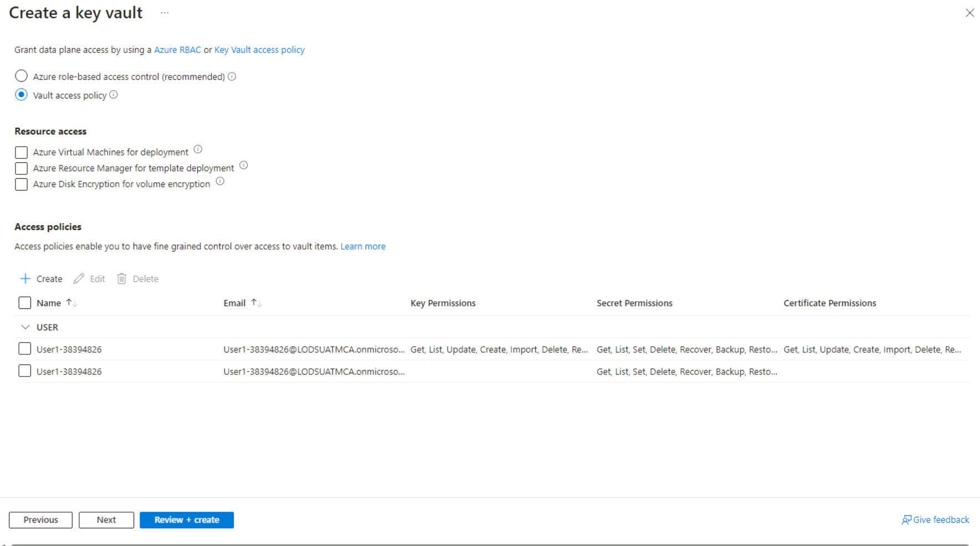This screenshot has height=546, width=980.
Task: Select the Azure role-based access control radio button
Action: (x=21, y=76)
